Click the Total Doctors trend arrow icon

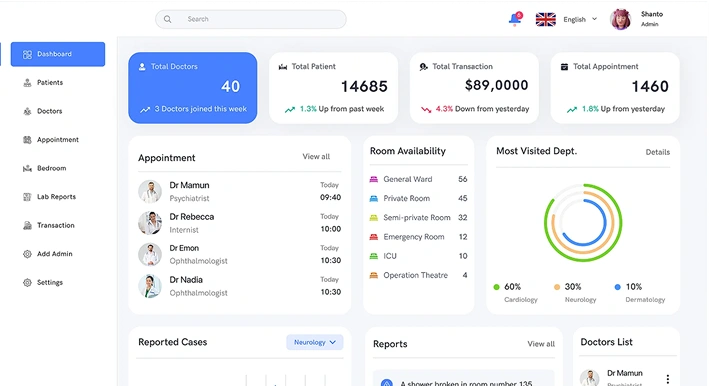(x=145, y=109)
